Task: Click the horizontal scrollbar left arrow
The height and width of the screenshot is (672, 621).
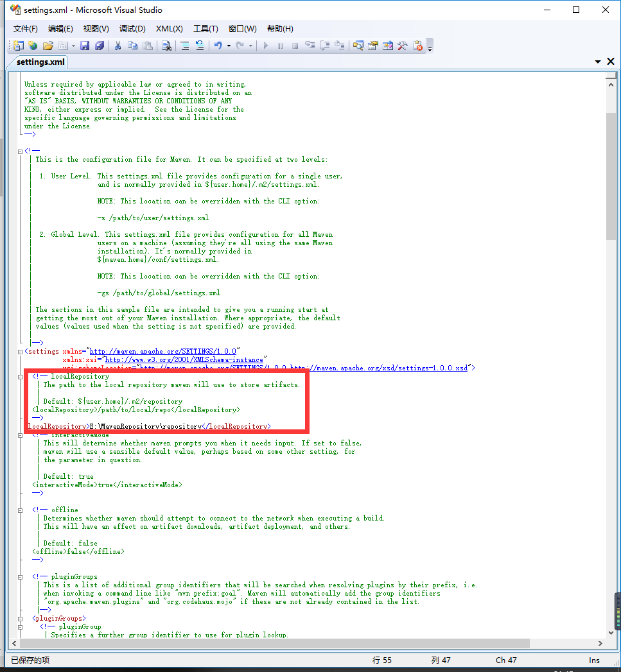Action: click(15, 643)
